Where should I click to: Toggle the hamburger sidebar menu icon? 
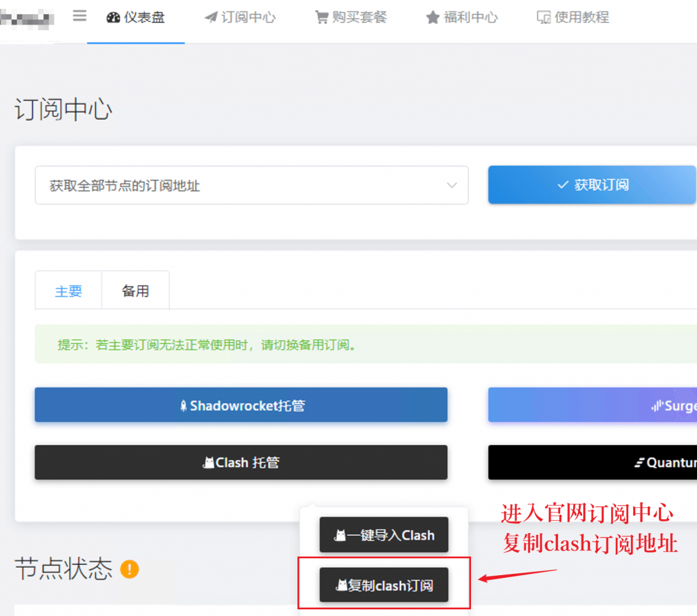(80, 16)
